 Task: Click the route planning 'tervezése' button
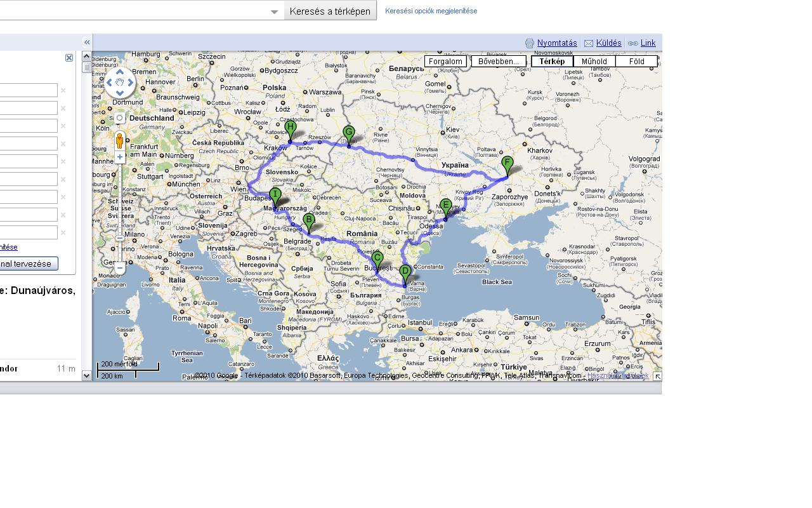coord(29,264)
